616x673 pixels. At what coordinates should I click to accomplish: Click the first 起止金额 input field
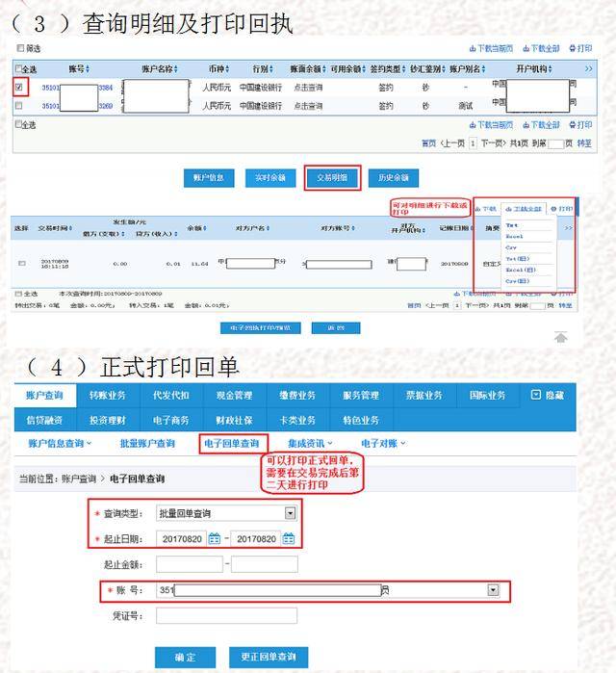coord(190,564)
